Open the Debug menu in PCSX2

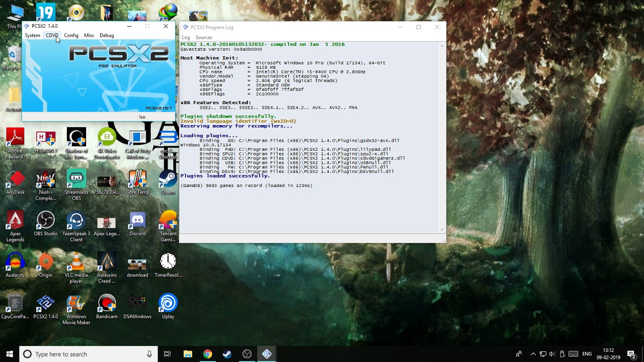(x=107, y=35)
